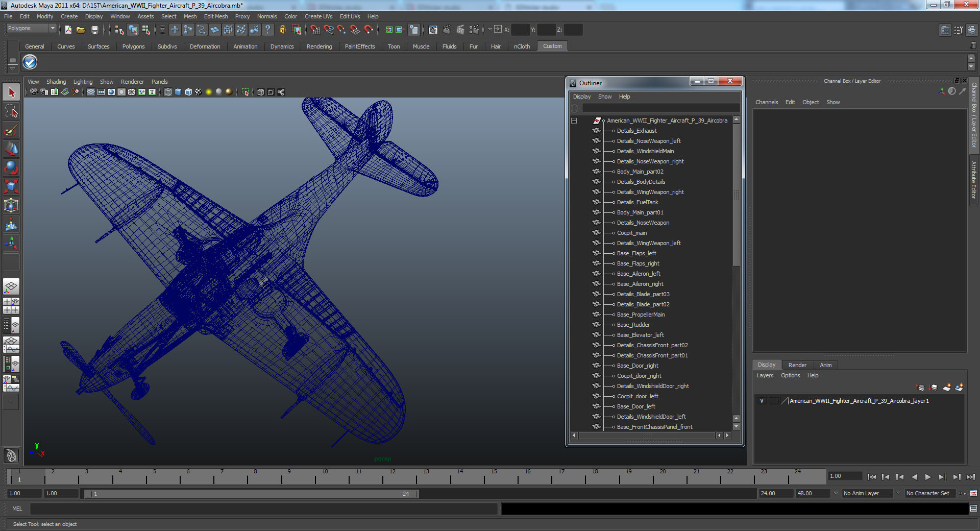Open the Anim Layer dropdown arrow
Image resolution: width=980 pixels, height=531 pixels.
point(836,493)
